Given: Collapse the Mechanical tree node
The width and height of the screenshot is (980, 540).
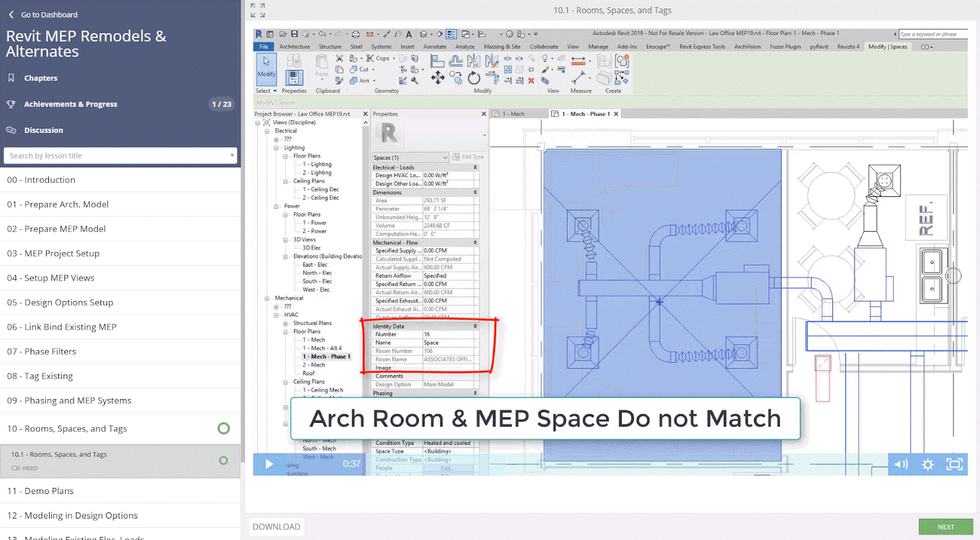Looking at the screenshot, I should 267,299.
